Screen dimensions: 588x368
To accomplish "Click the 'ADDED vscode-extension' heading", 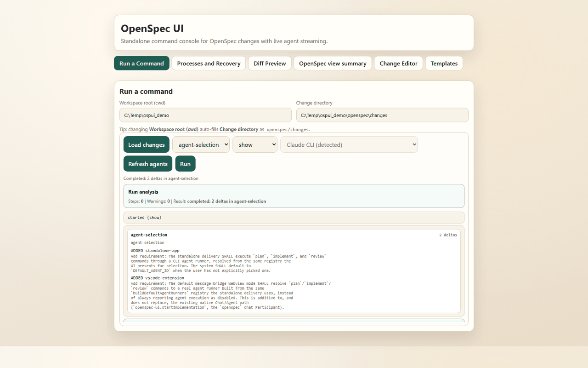I will 157,278.
